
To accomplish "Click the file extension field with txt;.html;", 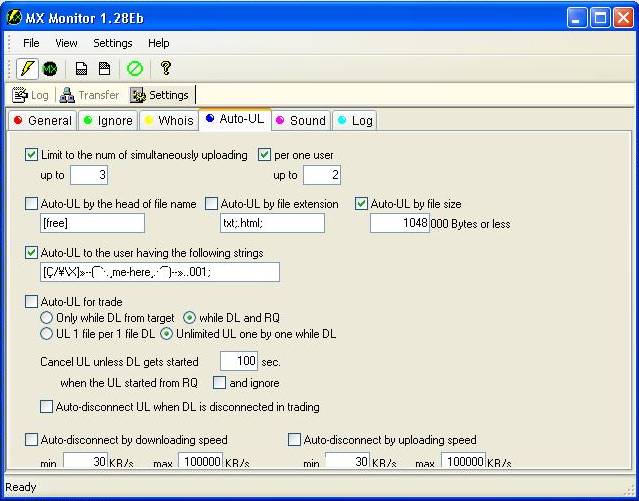I will click(x=273, y=223).
